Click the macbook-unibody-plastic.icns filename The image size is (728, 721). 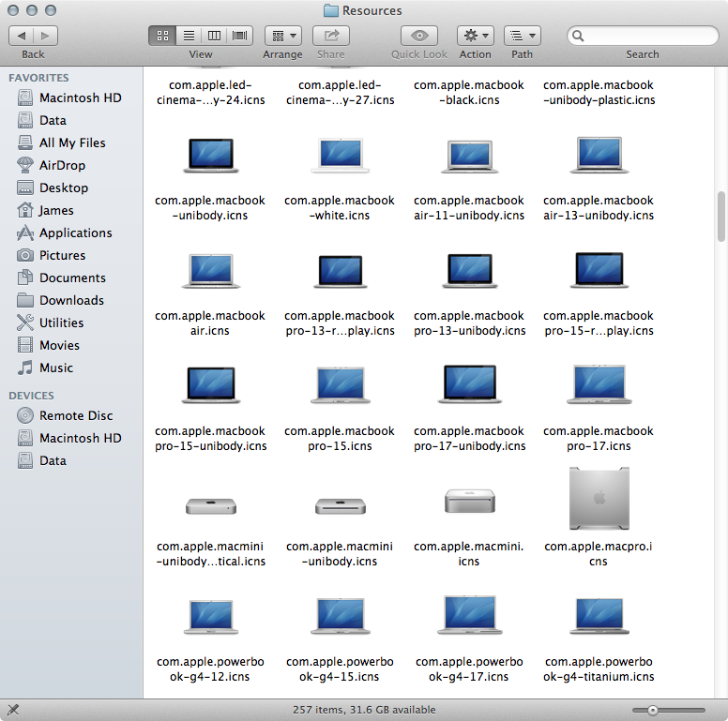click(599, 93)
